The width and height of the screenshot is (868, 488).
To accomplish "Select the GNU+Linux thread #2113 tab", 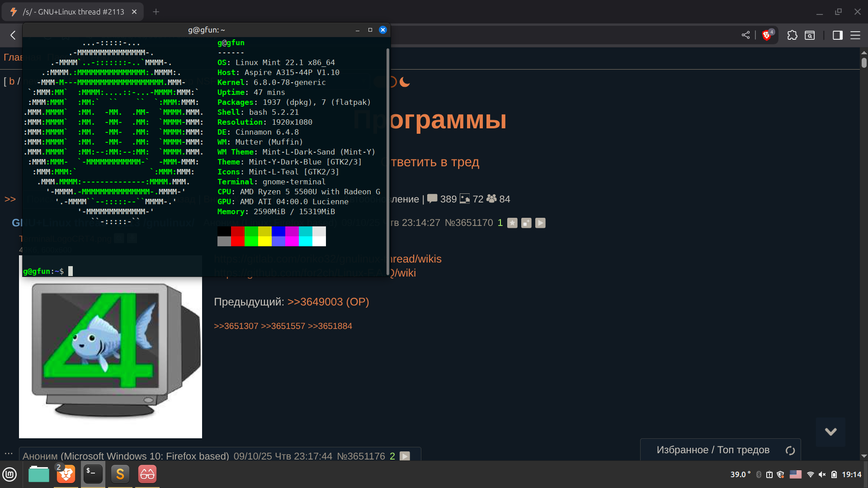I will [x=72, y=12].
